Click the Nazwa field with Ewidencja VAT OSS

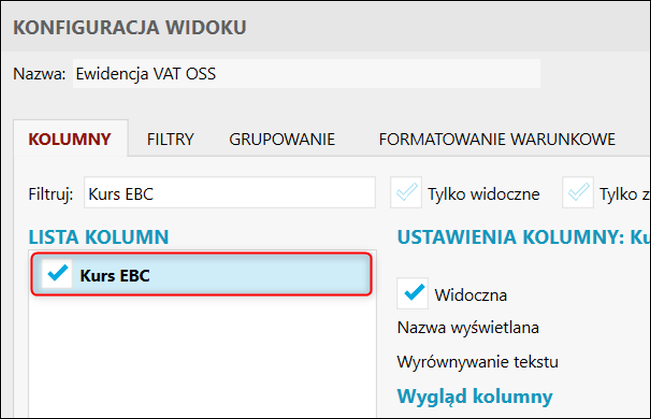(x=306, y=74)
